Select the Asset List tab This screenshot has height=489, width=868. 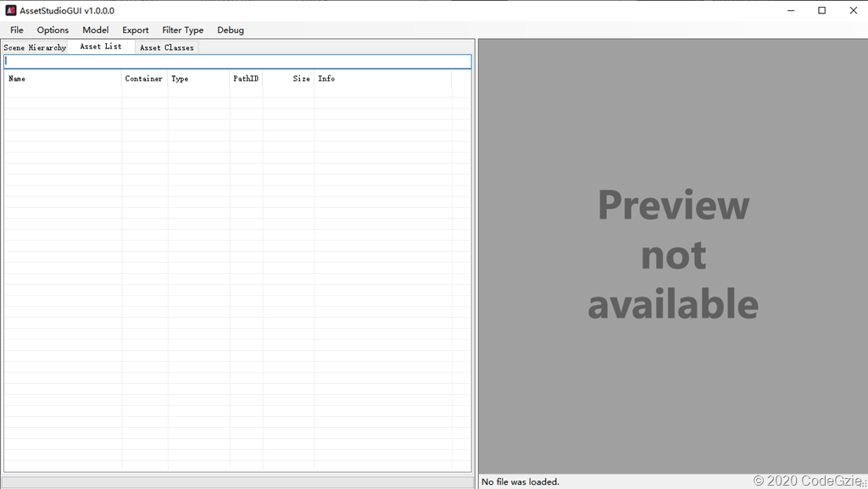(101, 47)
